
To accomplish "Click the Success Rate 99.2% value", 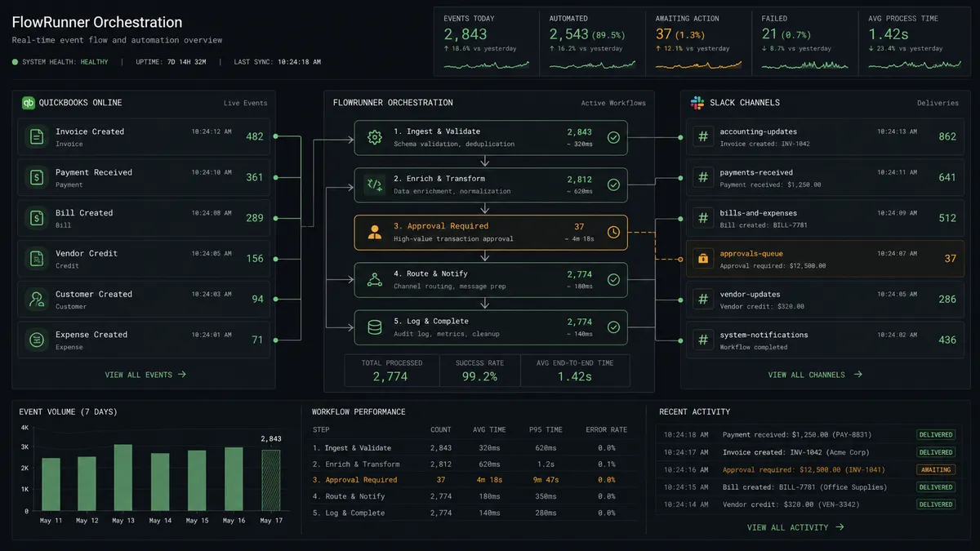I will [x=479, y=376].
